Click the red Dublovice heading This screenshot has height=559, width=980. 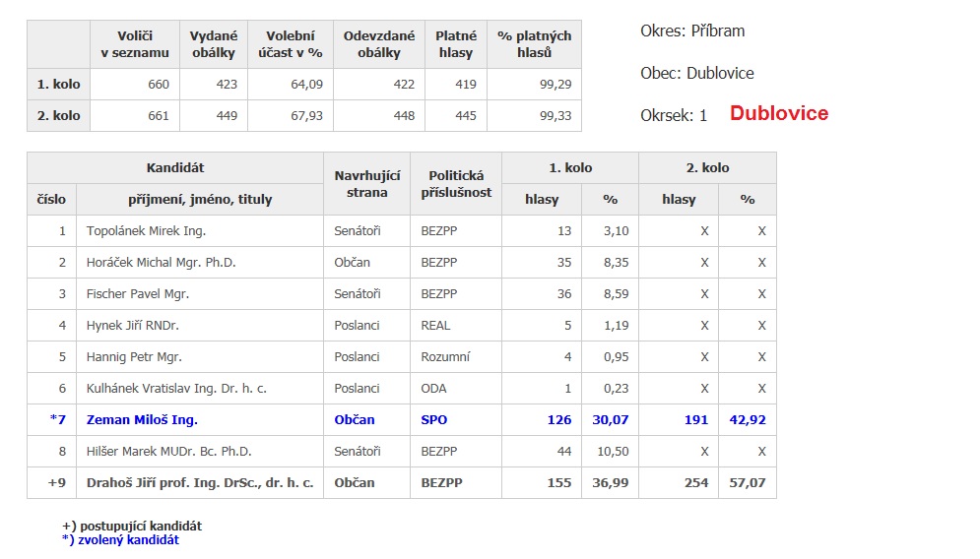(778, 113)
